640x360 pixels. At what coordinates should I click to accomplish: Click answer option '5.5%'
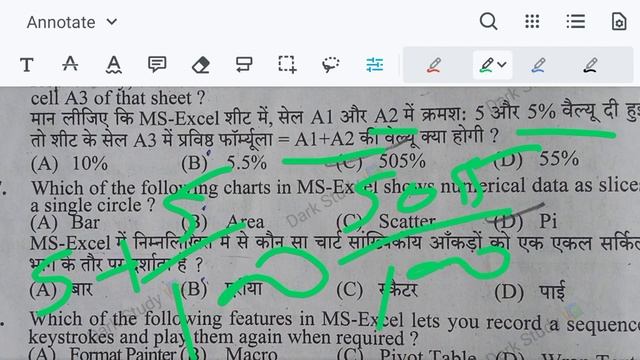(247, 163)
